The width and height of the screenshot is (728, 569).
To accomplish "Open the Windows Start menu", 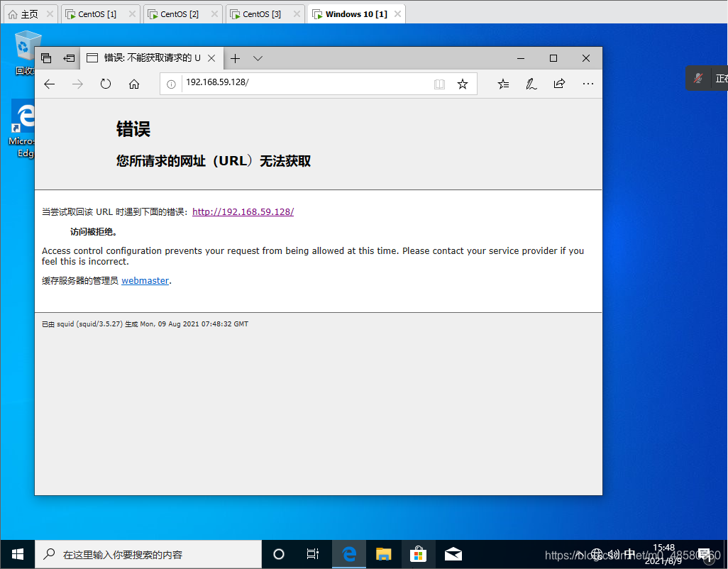I will tap(18, 554).
